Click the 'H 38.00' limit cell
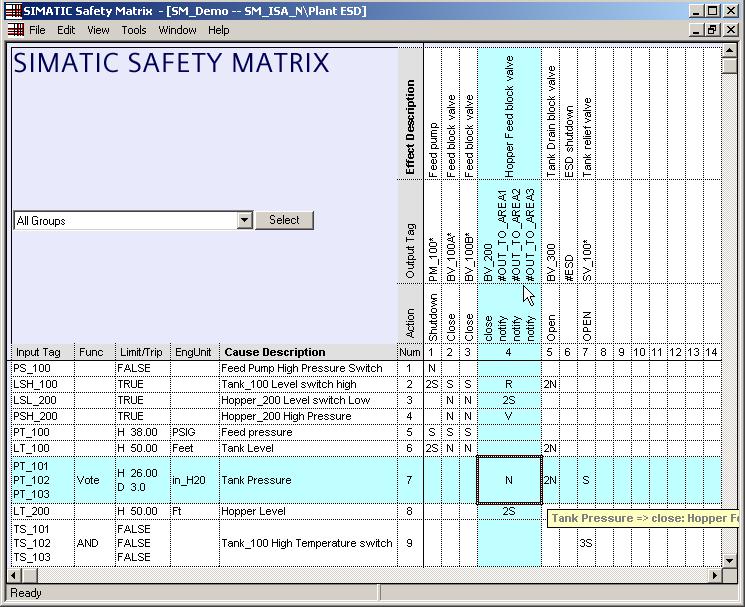The image size is (745, 607). (142, 432)
